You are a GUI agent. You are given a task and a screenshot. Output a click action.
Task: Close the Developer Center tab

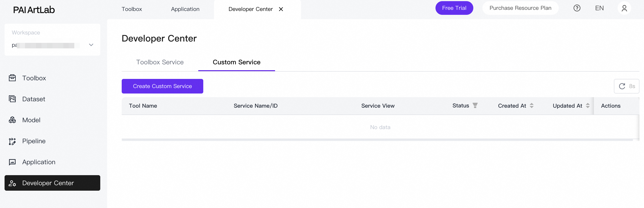click(x=281, y=9)
